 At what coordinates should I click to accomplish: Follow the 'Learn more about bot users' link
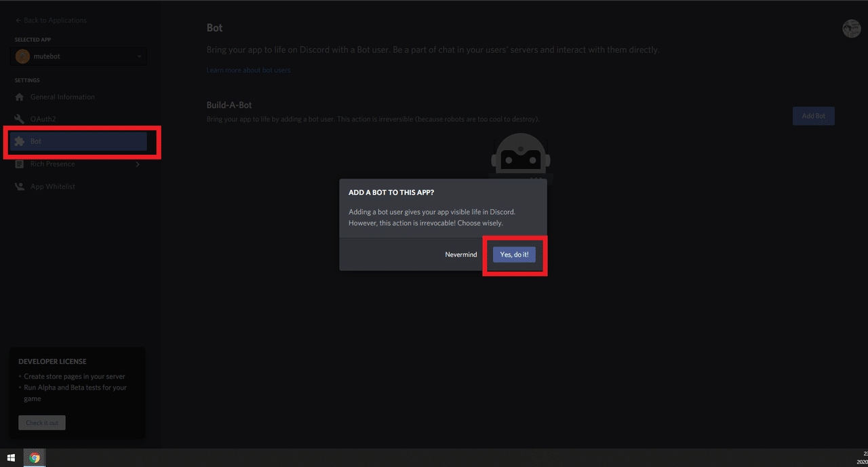[x=248, y=70]
